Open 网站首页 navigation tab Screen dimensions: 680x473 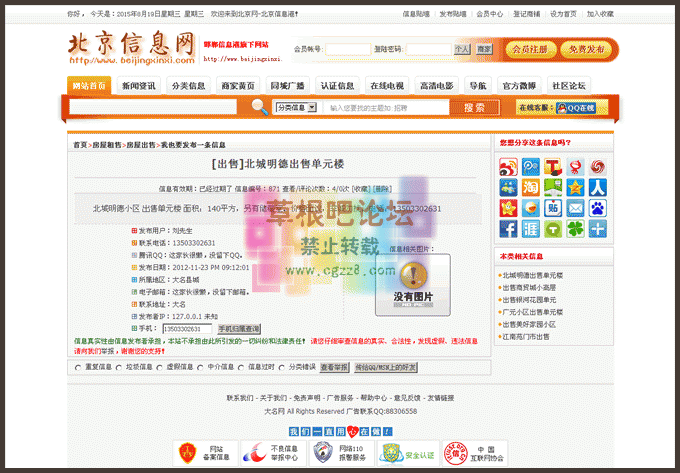click(89, 85)
